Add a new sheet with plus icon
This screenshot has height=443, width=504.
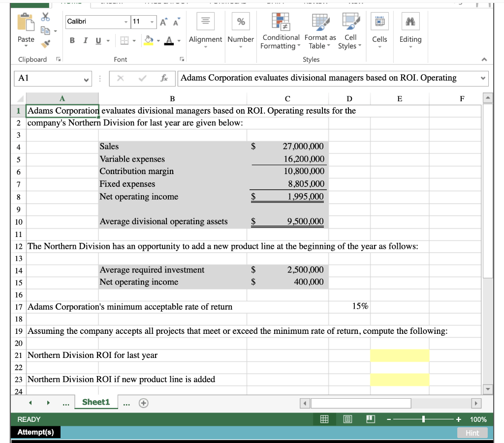click(x=143, y=402)
